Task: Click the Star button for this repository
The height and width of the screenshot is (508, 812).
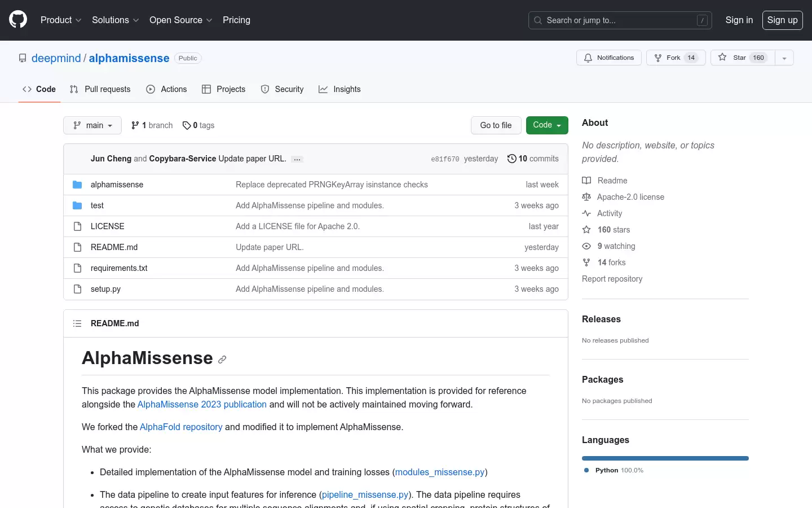Action: pyautogui.click(x=743, y=58)
